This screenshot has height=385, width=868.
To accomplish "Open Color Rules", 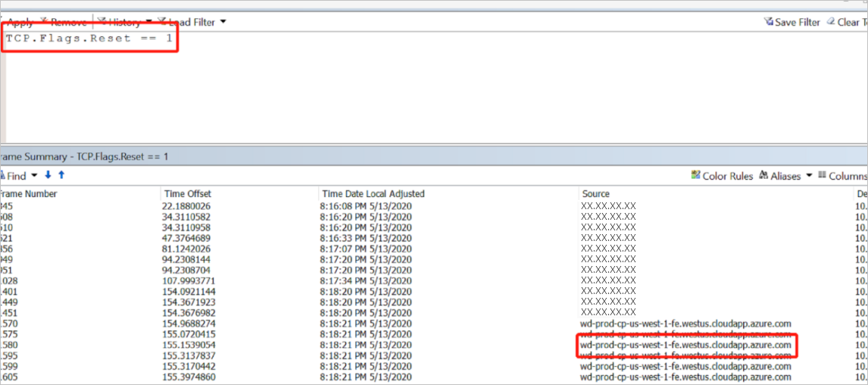I will [x=723, y=176].
